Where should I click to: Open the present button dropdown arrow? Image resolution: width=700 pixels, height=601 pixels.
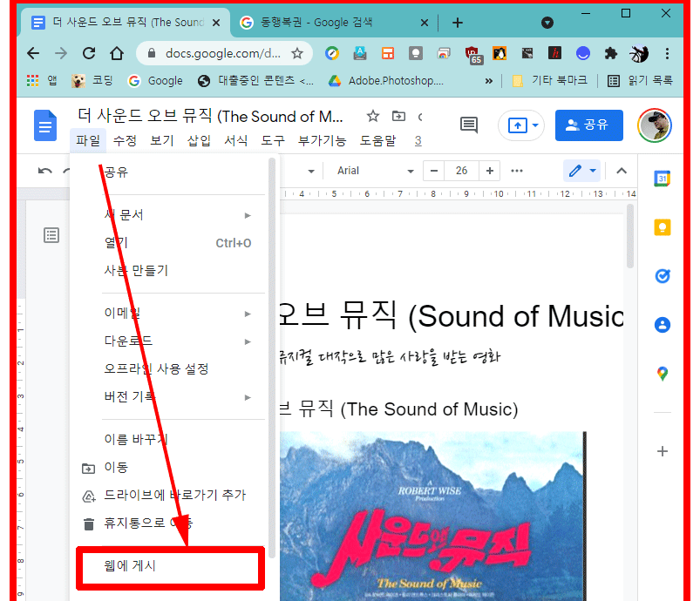535,125
